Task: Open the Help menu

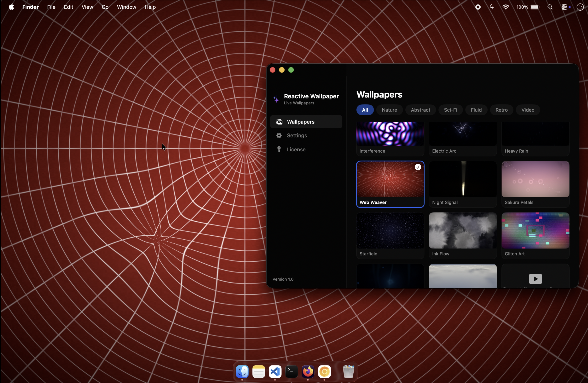Action: [x=150, y=7]
